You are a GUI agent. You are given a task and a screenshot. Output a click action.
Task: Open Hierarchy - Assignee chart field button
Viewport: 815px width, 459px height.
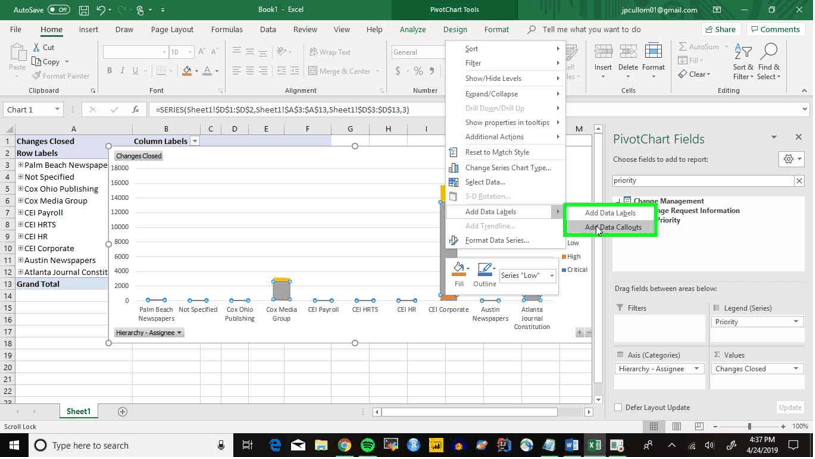point(149,333)
